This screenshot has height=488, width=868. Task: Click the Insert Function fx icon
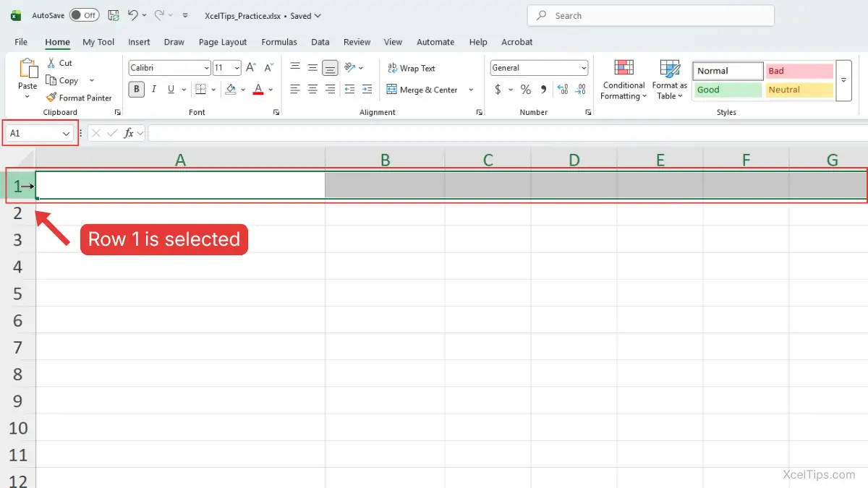[129, 133]
